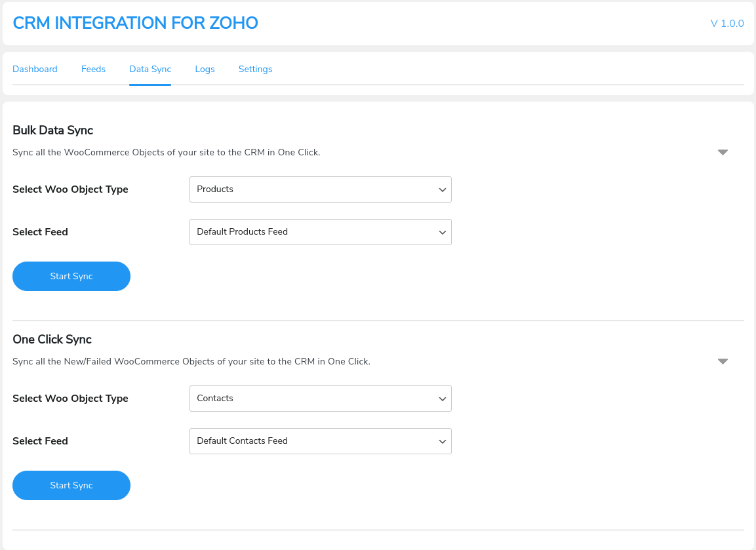Click the 'Sync all the WooCommerce Objects of your site' description
The height and width of the screenshot is (550, 756).
coord(167,152)
